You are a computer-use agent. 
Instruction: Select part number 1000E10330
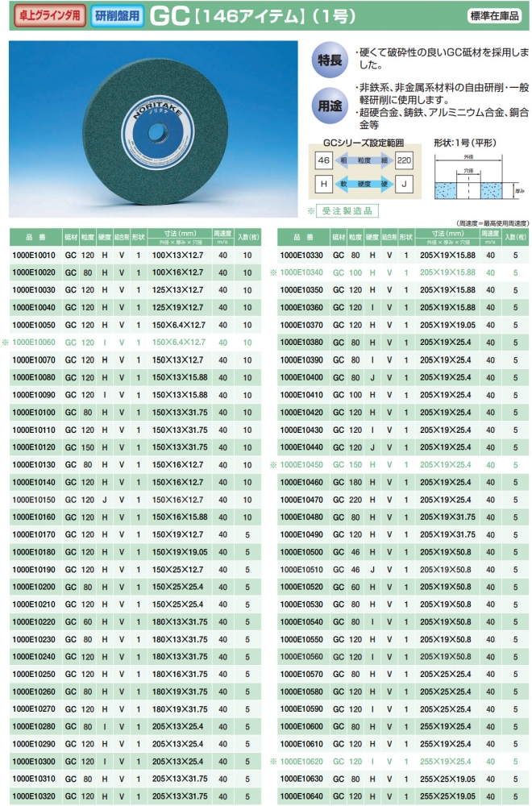click(301, 255)
